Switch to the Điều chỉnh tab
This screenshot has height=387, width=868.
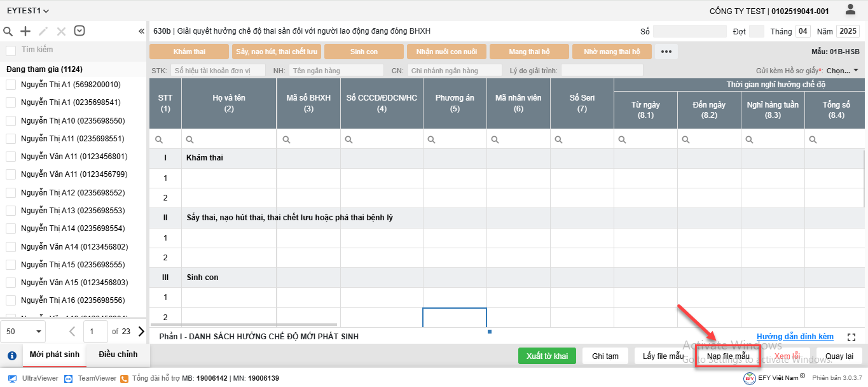118,354
